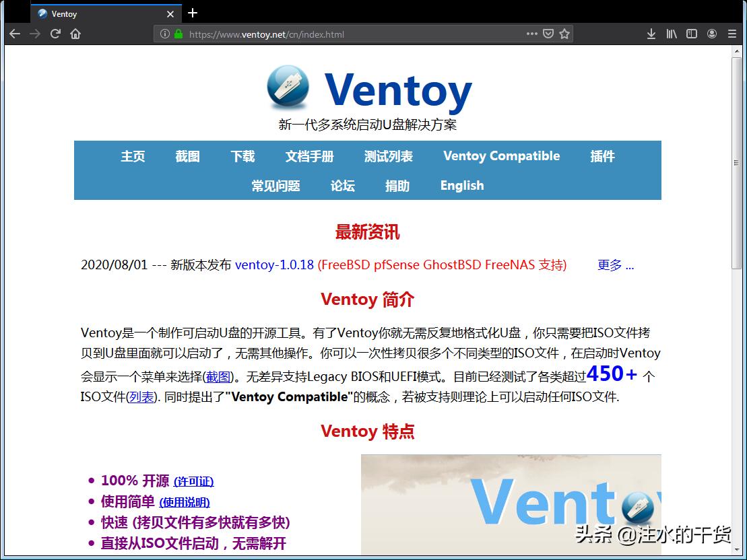The width and height of the screenshot is (747, 560).
Task: Open page actions three-dot menu
Action: click(531, 34)
